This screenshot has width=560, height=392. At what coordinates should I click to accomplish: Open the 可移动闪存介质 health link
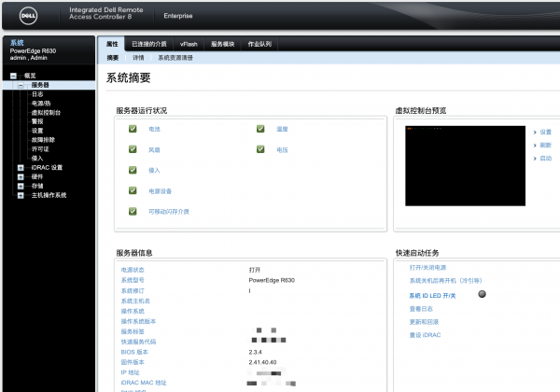[x=169, y=212]
